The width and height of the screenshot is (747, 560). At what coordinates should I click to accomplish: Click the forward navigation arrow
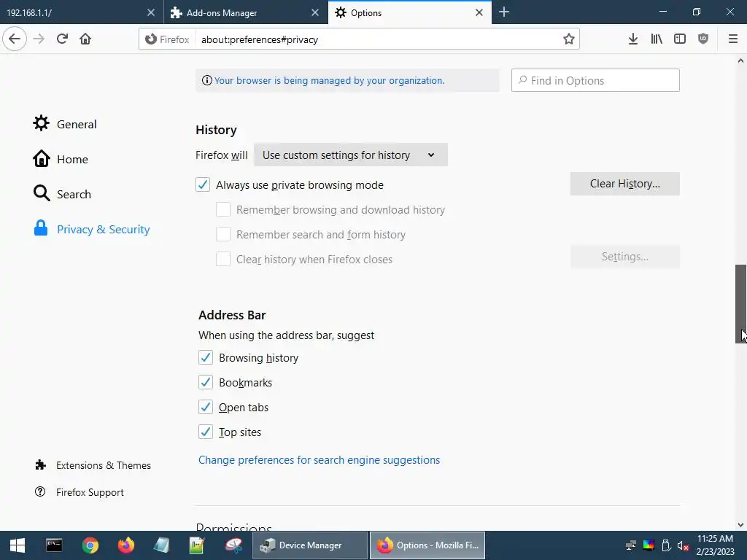(39, 39)
